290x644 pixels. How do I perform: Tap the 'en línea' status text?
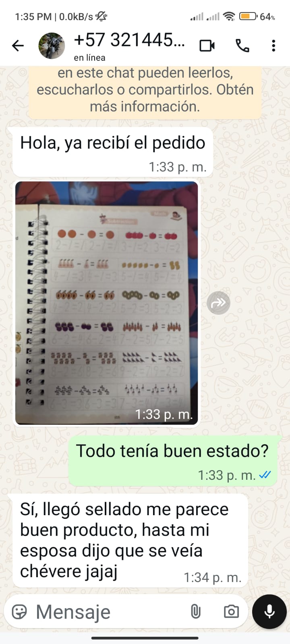point(89,58)
